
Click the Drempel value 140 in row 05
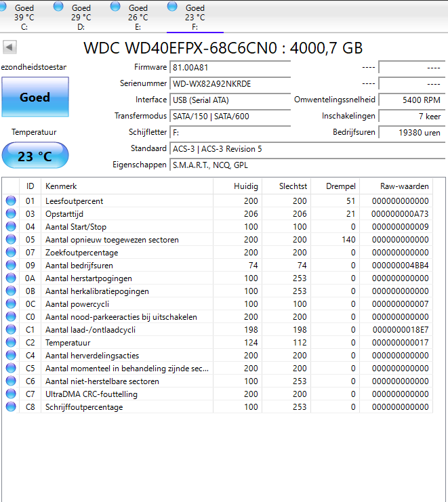point(349,240)
